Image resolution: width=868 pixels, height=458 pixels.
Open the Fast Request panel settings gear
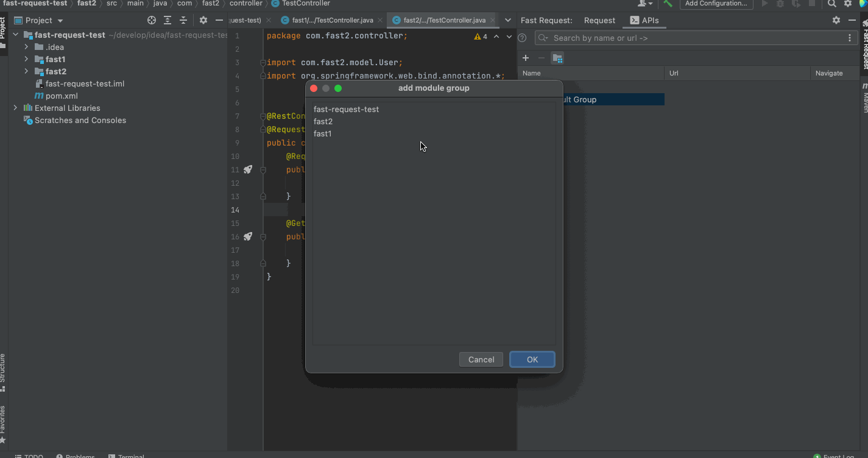coord(836,21)
